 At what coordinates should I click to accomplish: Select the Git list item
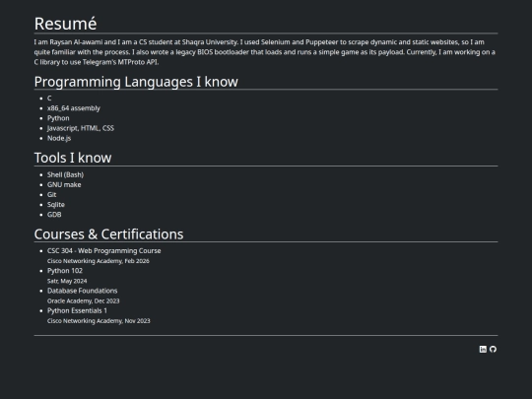tap(52, 195)
